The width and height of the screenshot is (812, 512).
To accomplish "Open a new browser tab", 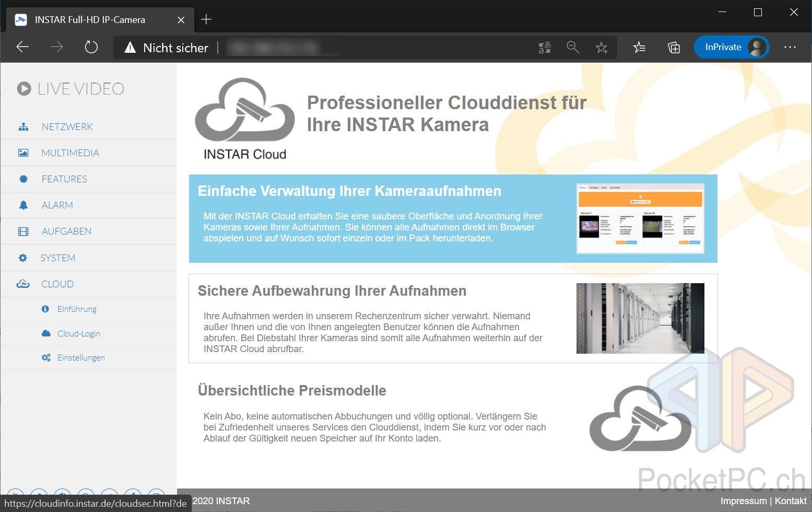I will (x=206, y=19).
